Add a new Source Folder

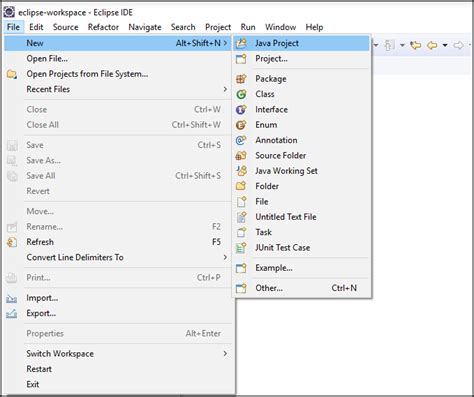coord(302,155)
